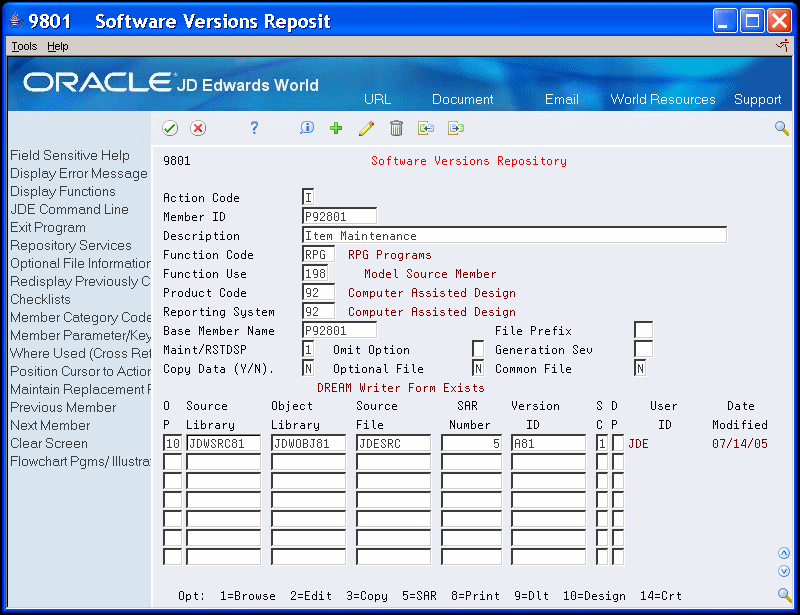Click the Omit Option field

click(478, 350)
